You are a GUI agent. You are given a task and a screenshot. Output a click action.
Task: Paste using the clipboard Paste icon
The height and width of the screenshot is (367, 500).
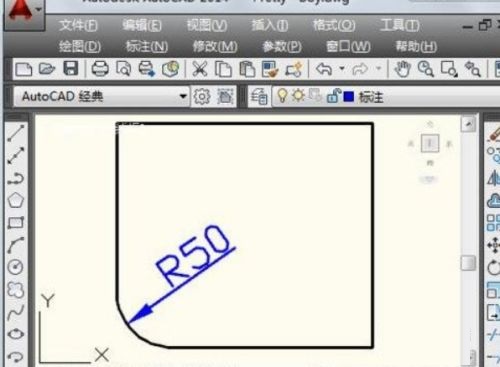click(247, 69)
